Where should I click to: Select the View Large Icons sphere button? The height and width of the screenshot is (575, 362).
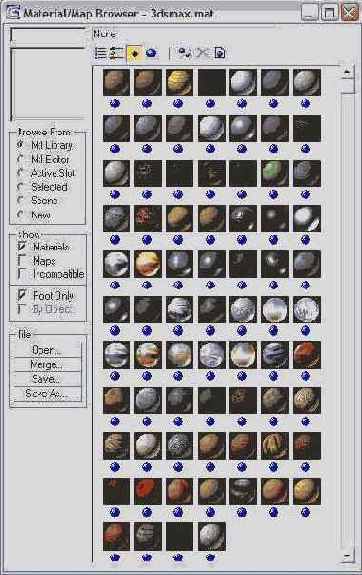click(x=151, y=53)
